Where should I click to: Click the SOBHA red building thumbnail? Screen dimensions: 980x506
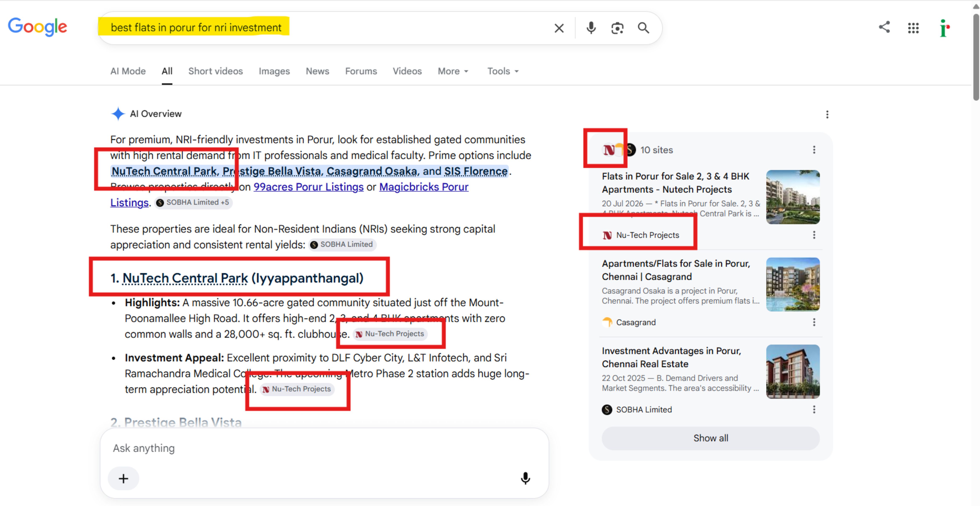[793, 372]
